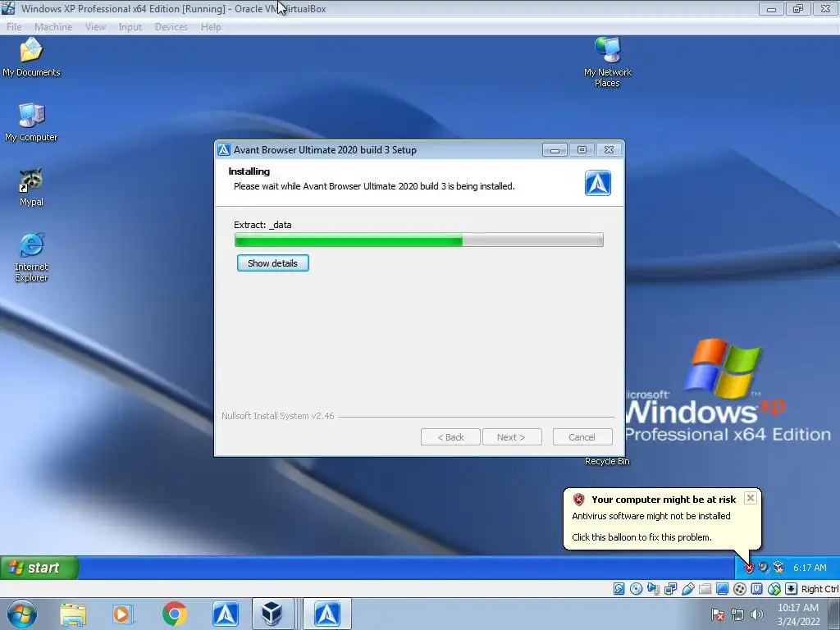This screenshot has height=630, width=840.
Task: Click the VirtualBox network adapter indicator
Action: (x=670, y=589)
